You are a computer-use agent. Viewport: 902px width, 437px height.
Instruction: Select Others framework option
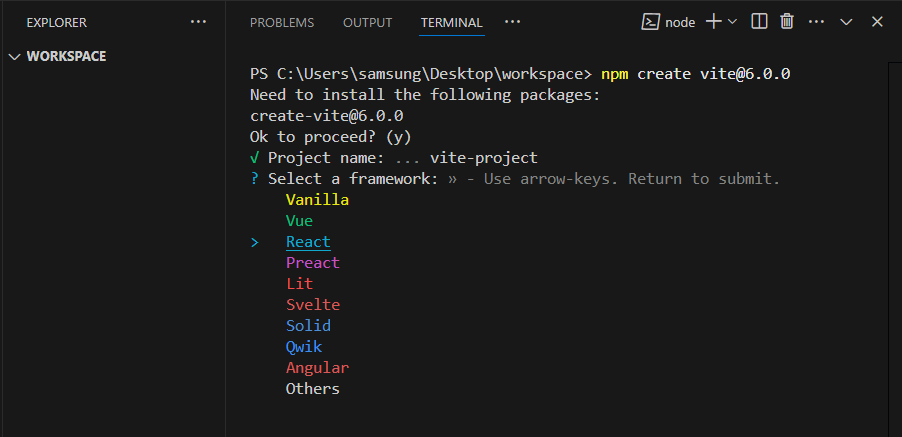click(x=313, y=389)
